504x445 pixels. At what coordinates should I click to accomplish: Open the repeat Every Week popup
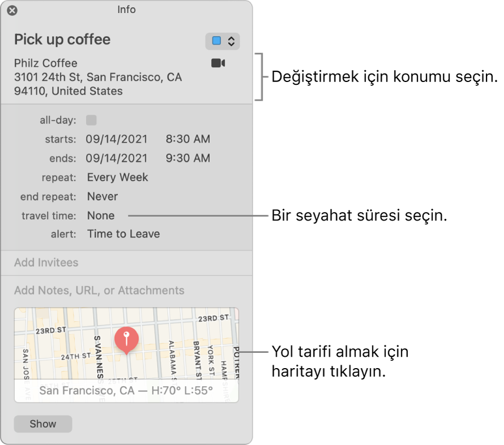coord(117,178)
